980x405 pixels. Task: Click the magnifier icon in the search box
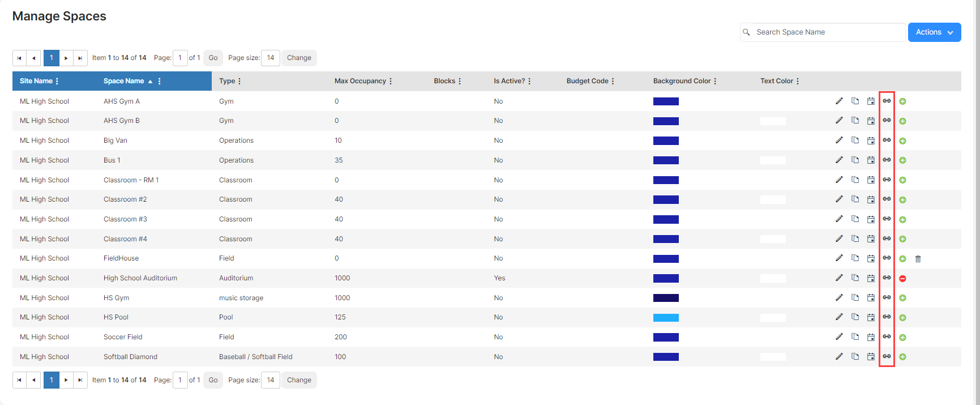(746, 32)
